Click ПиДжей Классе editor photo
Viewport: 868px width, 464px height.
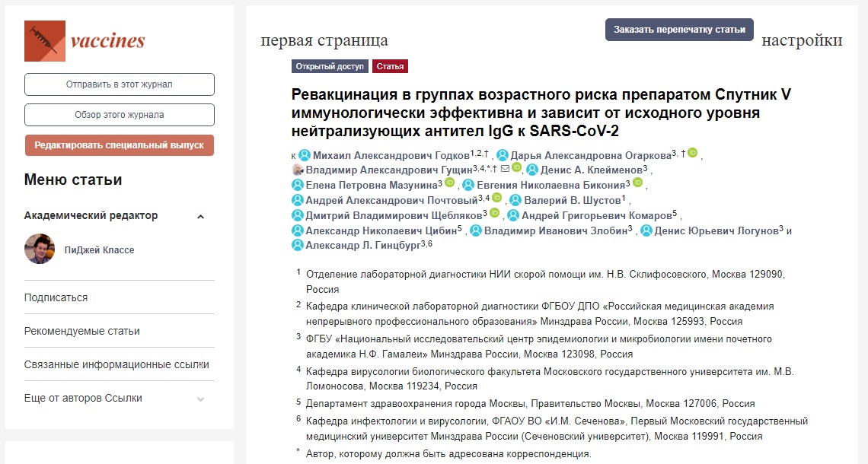(40, 249)
